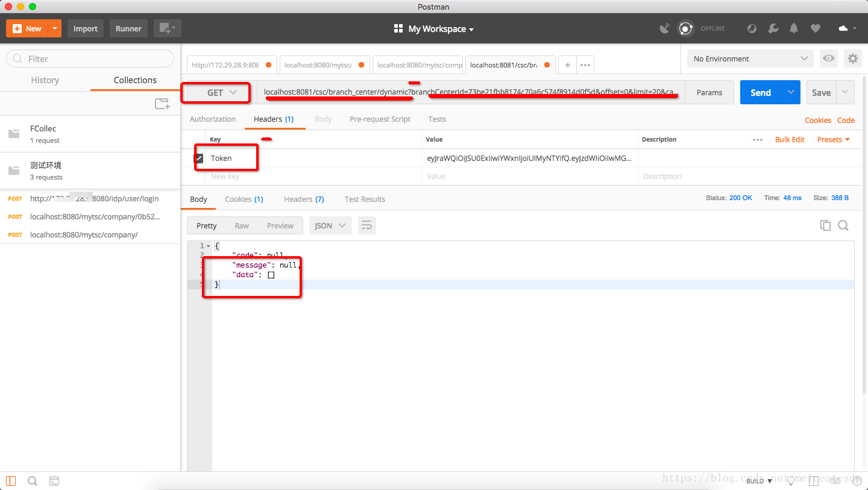The height and width of the screenshot is (490, 868).
Task: Open keyboard shortcuts icon
Action: tap(835, 481)
